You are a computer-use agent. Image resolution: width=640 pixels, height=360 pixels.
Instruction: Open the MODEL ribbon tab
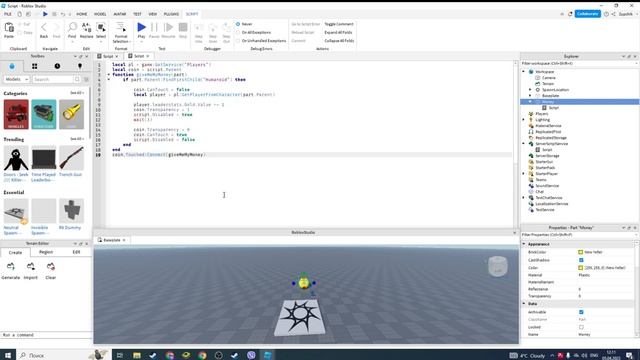click(x=100, y=14)
